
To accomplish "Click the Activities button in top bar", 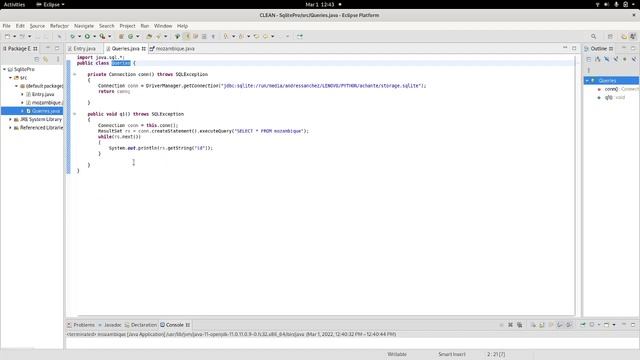I will pyautogui.click(x=14, y=4).
